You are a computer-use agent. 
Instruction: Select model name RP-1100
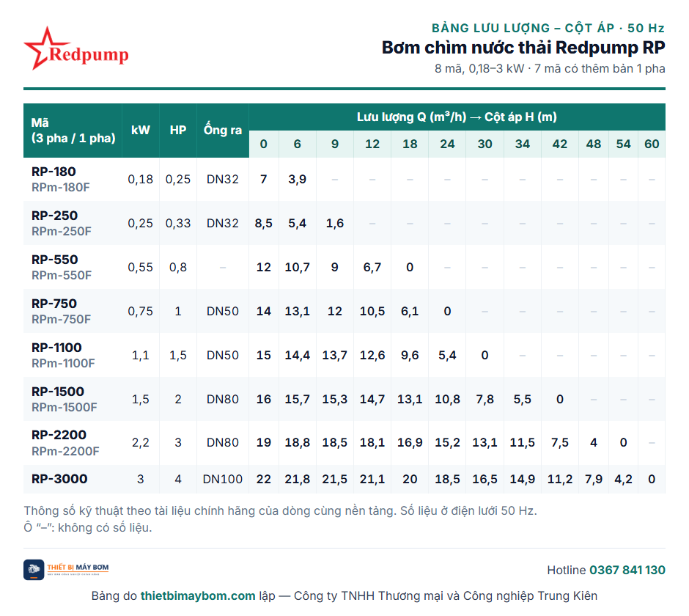pyautogui.click(x=56, y=348)
